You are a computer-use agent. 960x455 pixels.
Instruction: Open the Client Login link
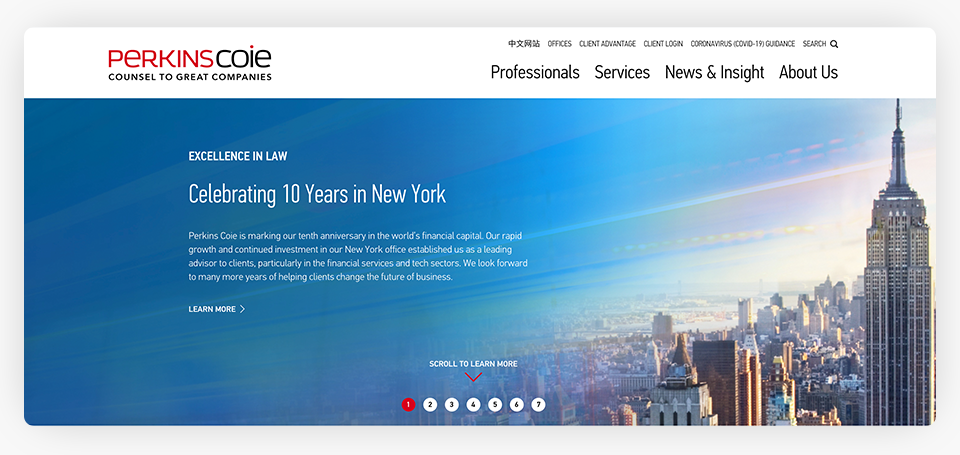coord(663,44)
